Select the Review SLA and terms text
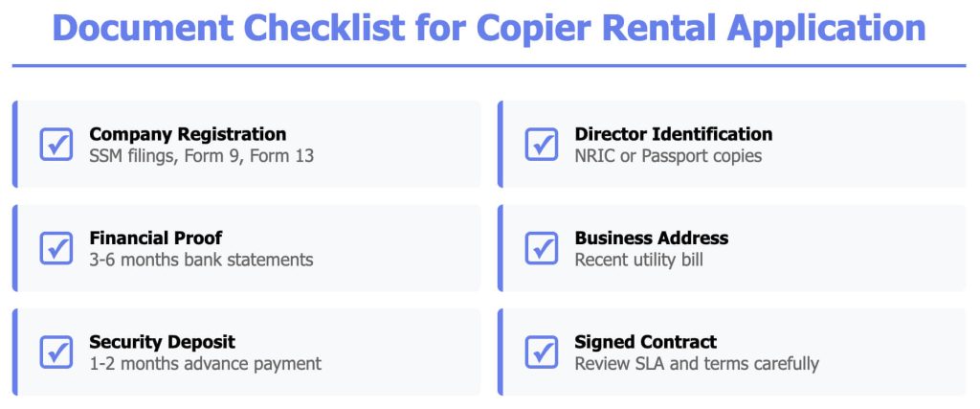980x409 pixels. [696, 363]
